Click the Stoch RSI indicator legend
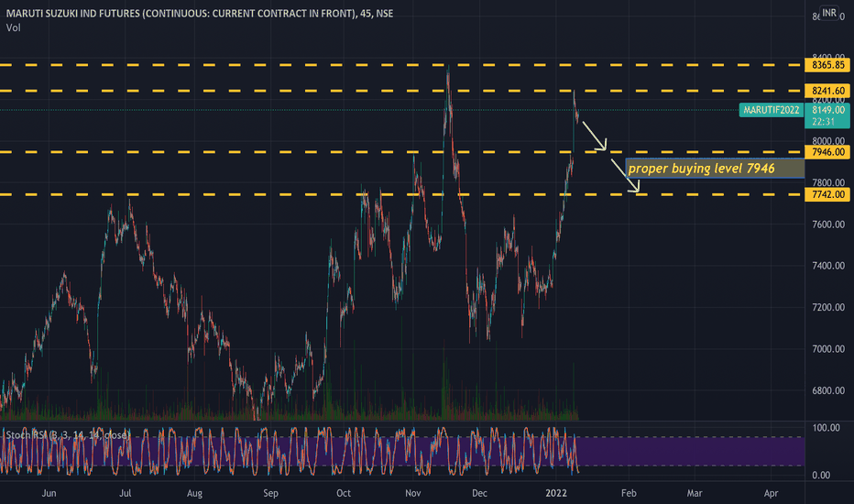Image resolution: width=854 pixels, height=504 pixels. pos(67,434)
